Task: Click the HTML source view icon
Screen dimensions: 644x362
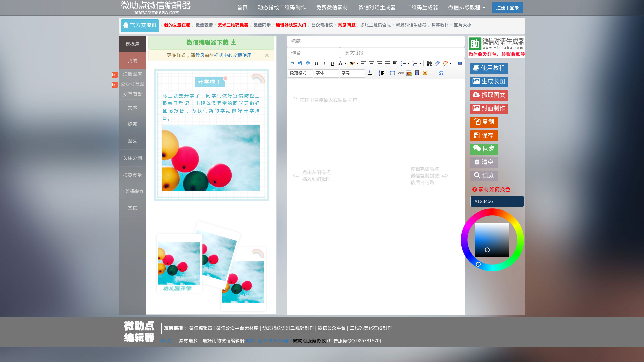Action: coord(292,63)
